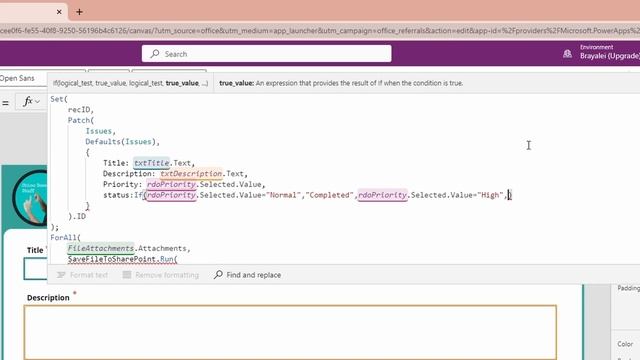Click the magnifier icon in Search box
Viewport: 640px width, 360px height.
pos(155,54)
